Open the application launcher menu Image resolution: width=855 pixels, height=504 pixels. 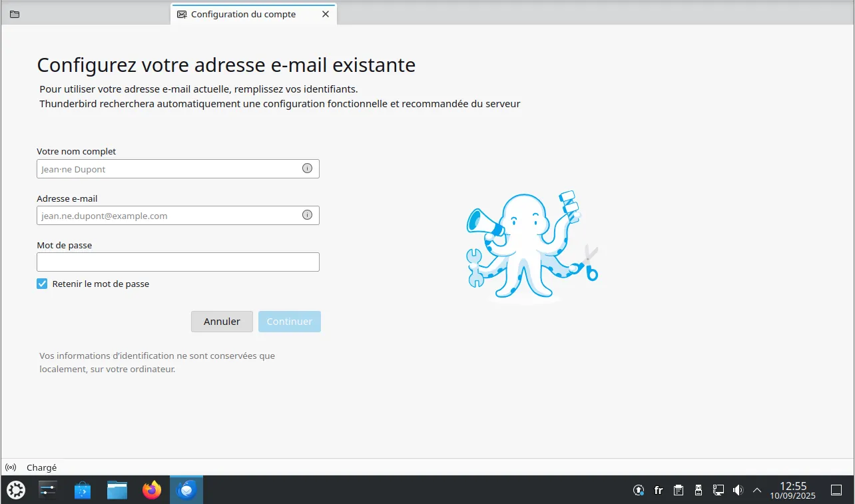pyautogui.click(x=16, y=491)
